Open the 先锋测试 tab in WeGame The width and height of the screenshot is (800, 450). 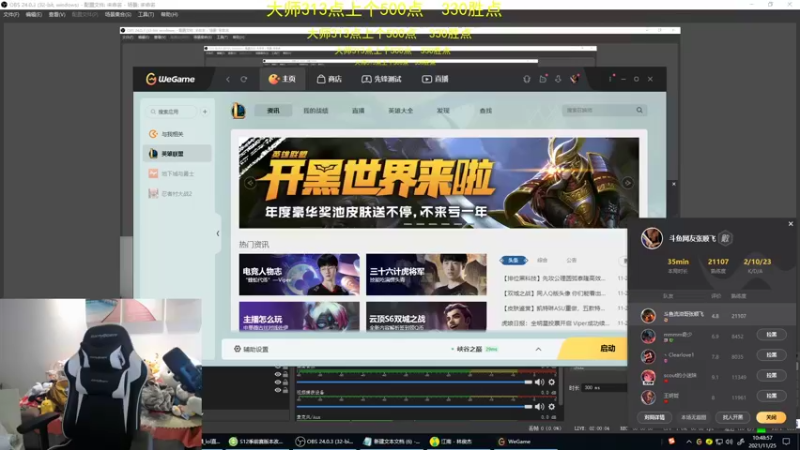pyautogui.click(x=381, y=79)
